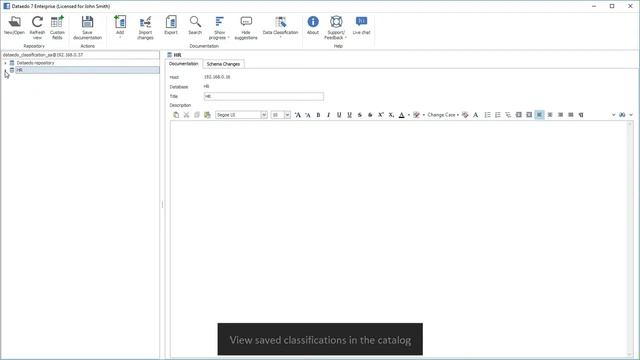Click the Hide suggestions icon

[x=246, y=22]
